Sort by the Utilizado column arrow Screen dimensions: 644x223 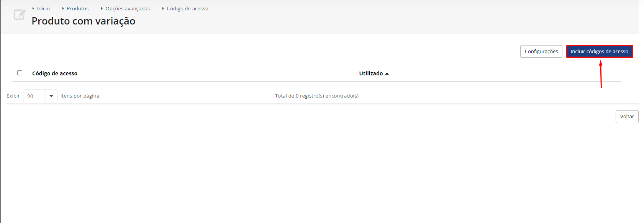387,73
